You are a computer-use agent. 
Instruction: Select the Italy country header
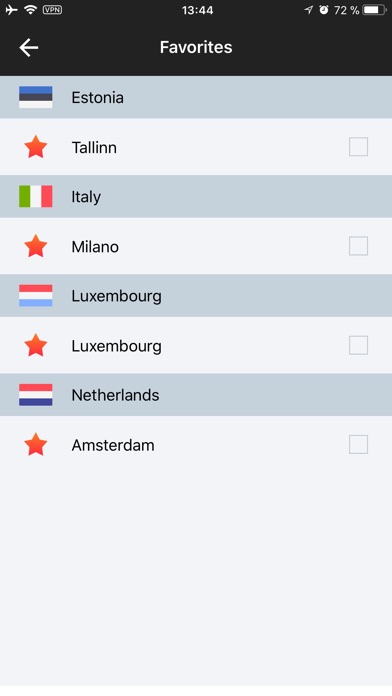[196, 196]
